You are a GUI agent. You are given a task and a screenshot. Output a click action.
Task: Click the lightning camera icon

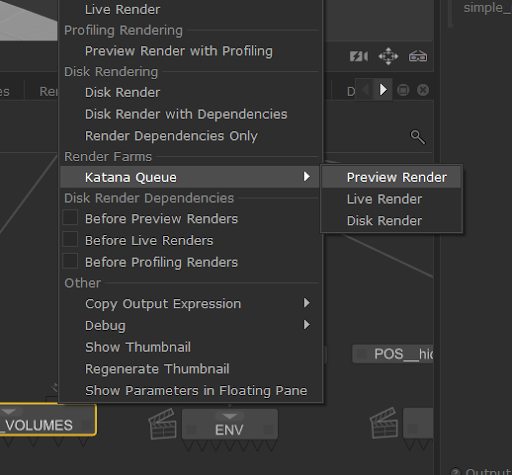(359, 56)
